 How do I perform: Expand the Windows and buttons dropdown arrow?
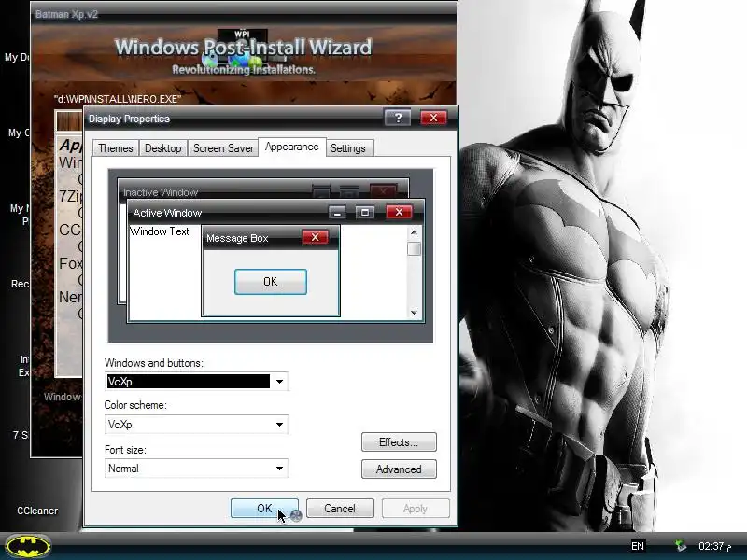(279, 382)
